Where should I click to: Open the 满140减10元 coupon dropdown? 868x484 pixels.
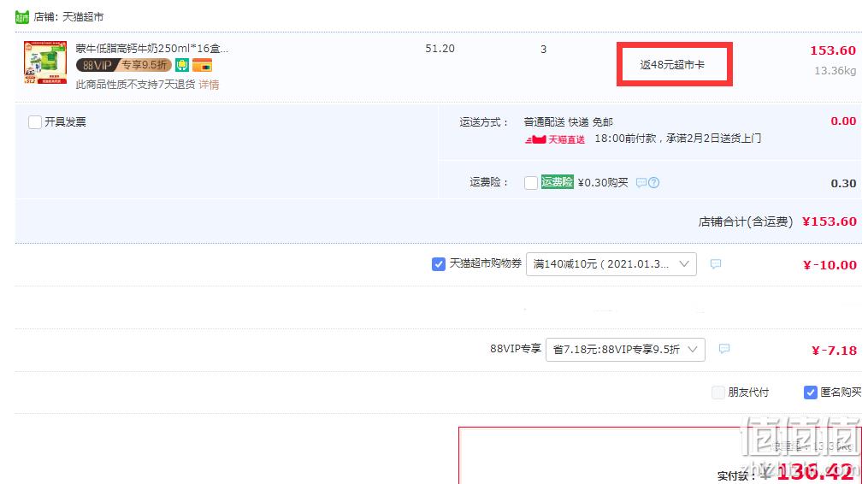tap(611, 264)
